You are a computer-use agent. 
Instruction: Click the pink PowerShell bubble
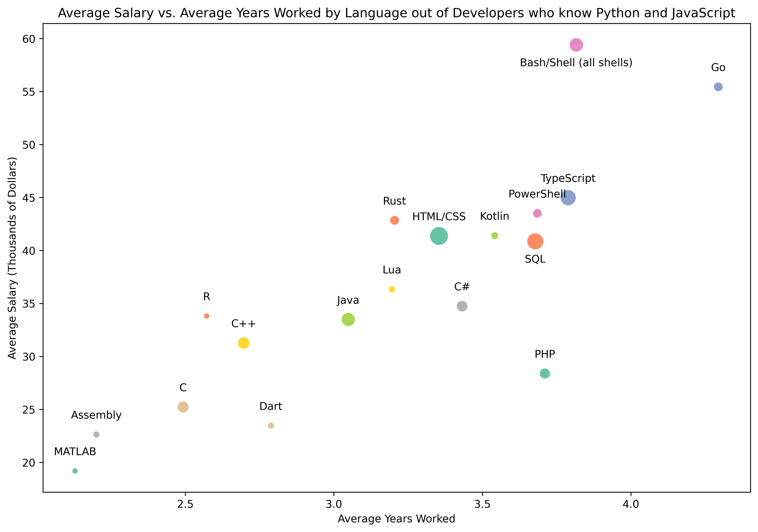[537, 213]
